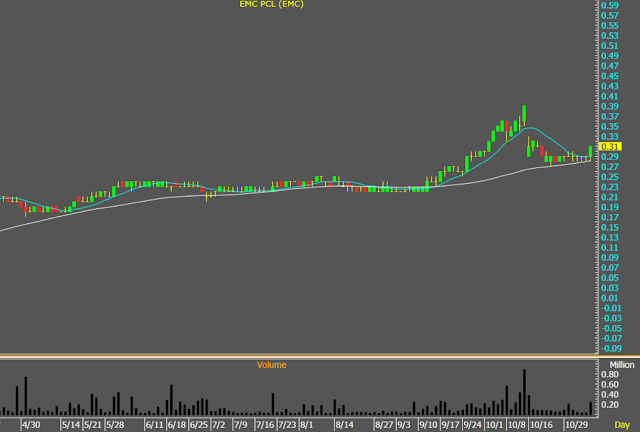Click the 8/1 date label
640x432 pixels.
(x=307, y=425)
